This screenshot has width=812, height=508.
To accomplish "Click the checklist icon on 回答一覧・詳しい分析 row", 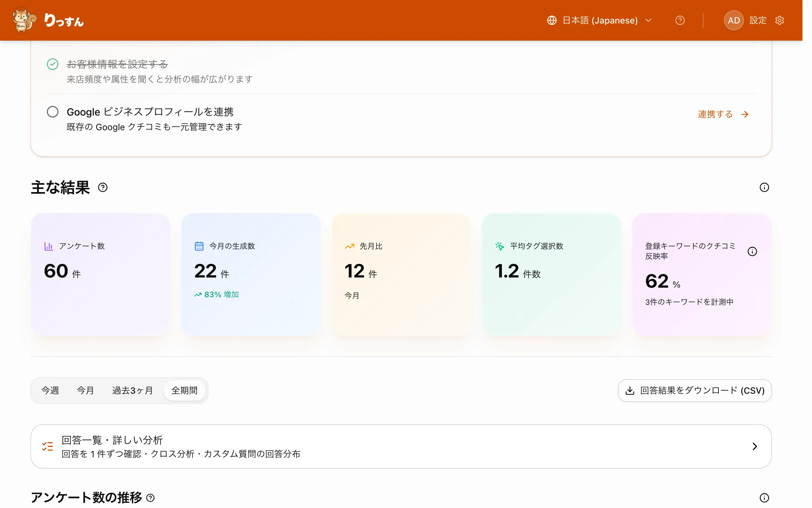I will click(x=48, y=446).
